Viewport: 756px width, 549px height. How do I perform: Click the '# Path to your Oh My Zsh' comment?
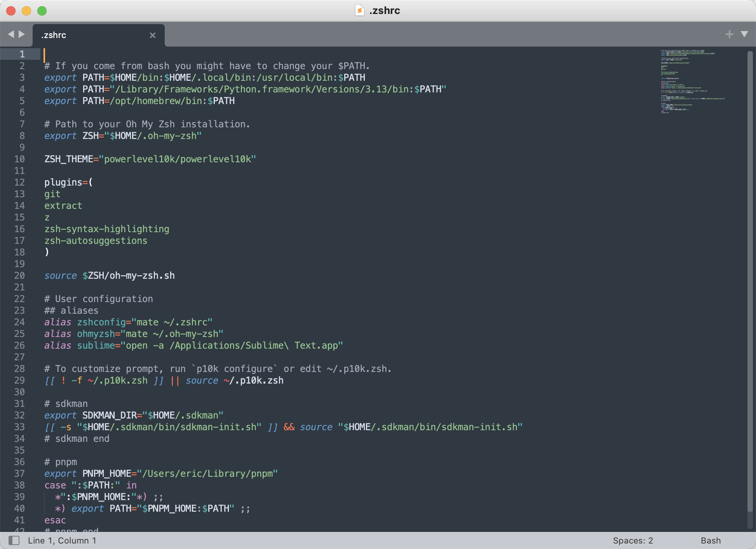[147, 124]
